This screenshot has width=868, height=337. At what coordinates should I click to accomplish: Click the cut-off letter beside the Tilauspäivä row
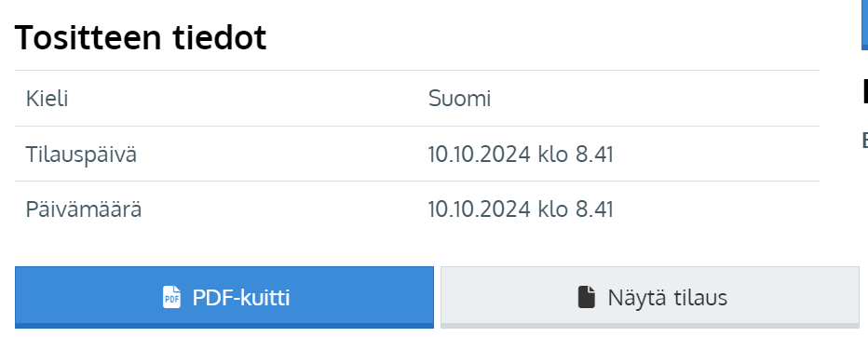(865, 141)
